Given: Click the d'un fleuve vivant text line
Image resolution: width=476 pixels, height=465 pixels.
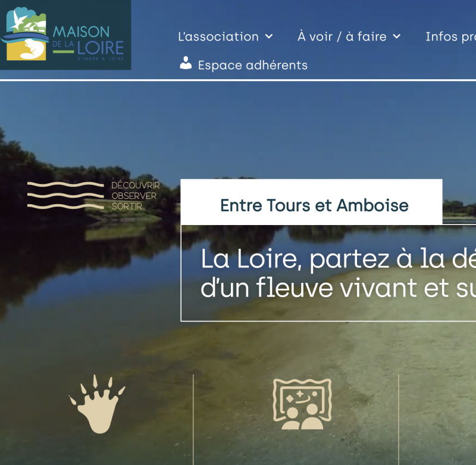Looking at the screenshot, I should (x=338, y=288).
